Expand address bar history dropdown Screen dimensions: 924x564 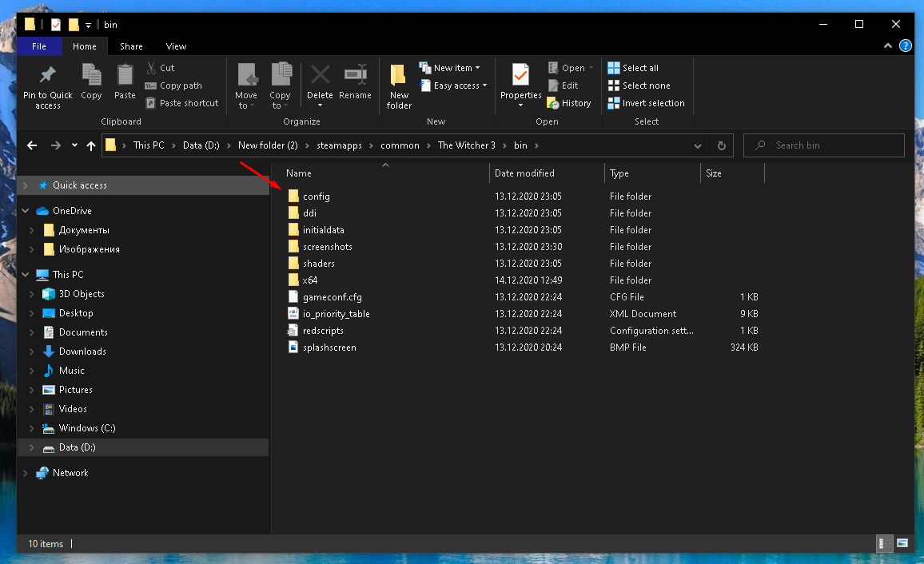pos(698,145)
